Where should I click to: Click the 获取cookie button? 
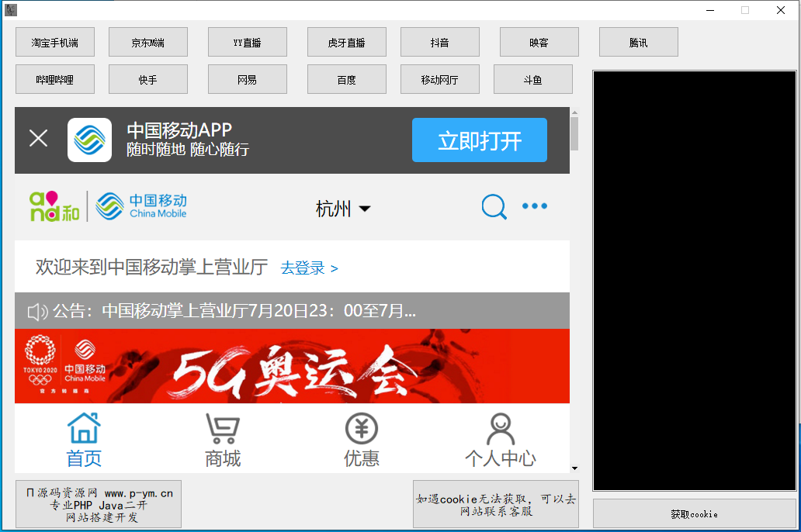[694, 513]
